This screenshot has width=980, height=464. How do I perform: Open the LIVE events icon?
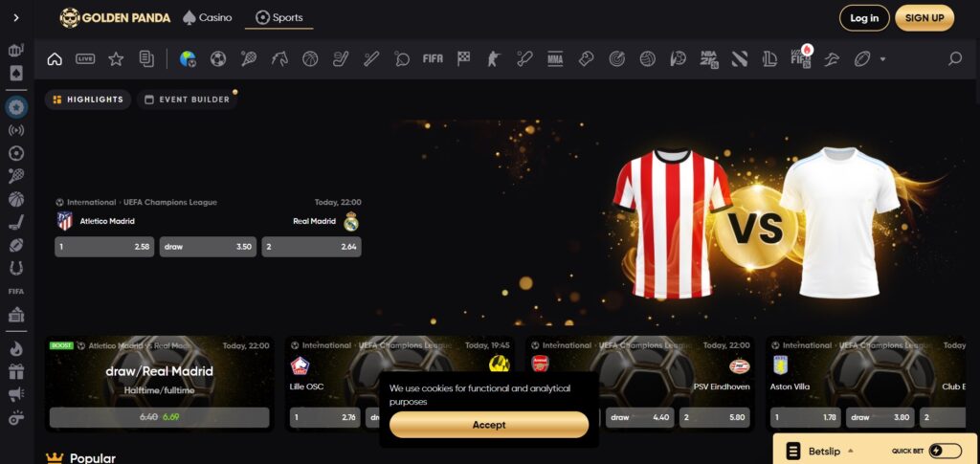point(85,59)
